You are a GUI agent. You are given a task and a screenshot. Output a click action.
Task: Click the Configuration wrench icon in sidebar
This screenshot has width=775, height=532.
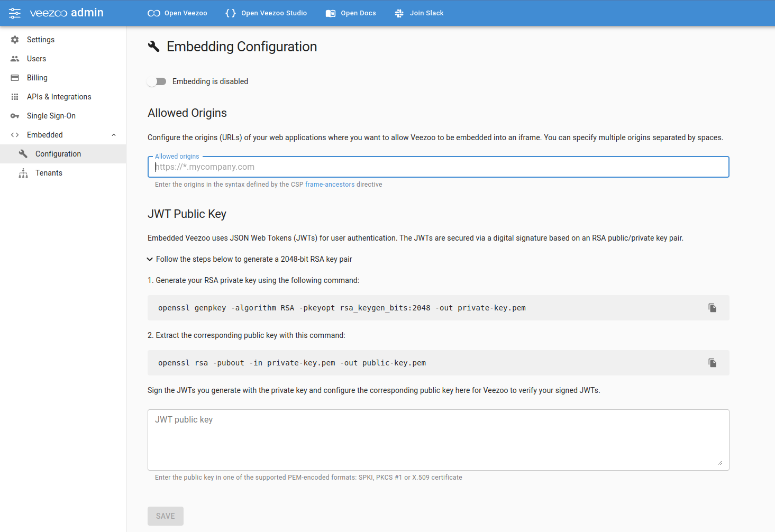coord(23,154)
